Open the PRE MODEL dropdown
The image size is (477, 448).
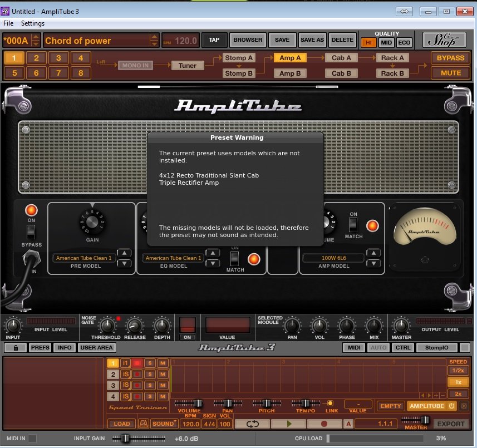tap(83, 258)
